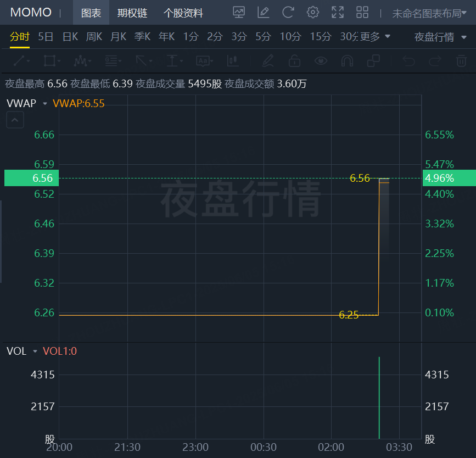Click the green 6.56 current price label

click(32, 178)
